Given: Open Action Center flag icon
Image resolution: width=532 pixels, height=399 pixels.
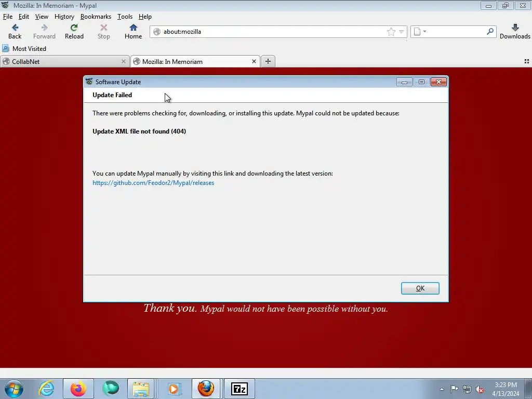Looking at the screenshot, I should pos(454,389).
